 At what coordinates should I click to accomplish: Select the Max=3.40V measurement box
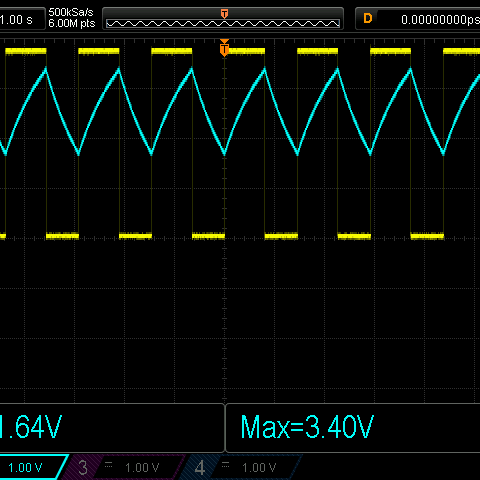pos(353,428)
